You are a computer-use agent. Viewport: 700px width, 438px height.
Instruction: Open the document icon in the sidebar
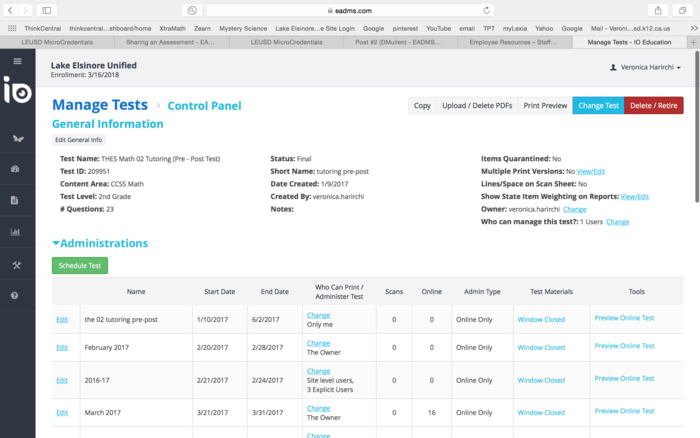[16, 201]
